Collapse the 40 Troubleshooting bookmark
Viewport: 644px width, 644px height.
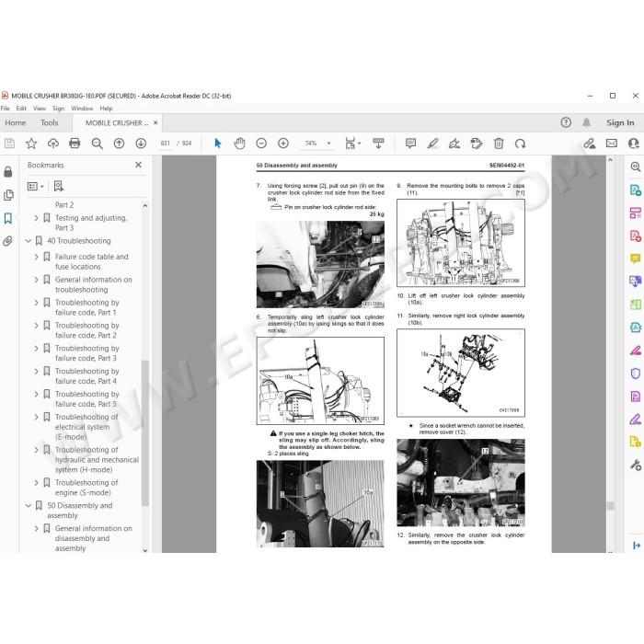tap(28, 241)
